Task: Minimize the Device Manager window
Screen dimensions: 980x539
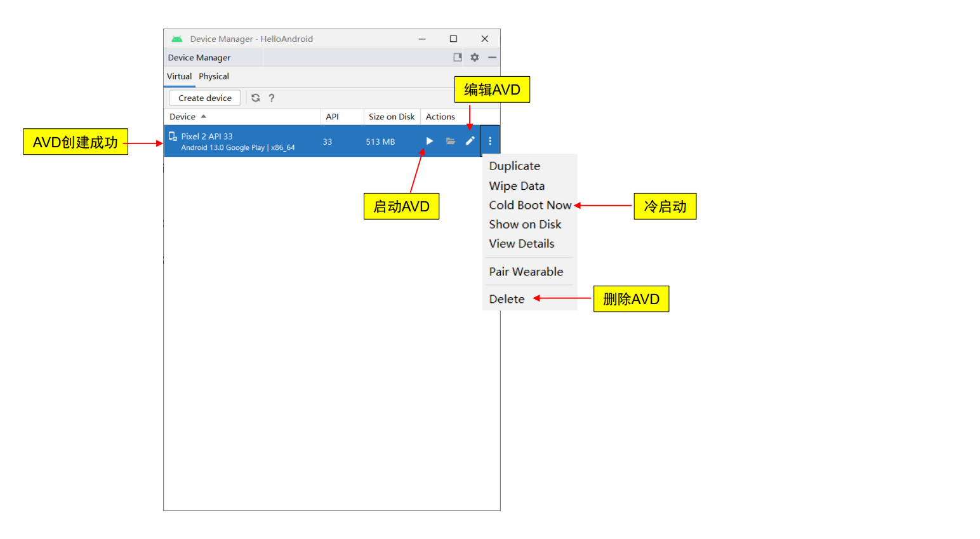Action: 422,39
